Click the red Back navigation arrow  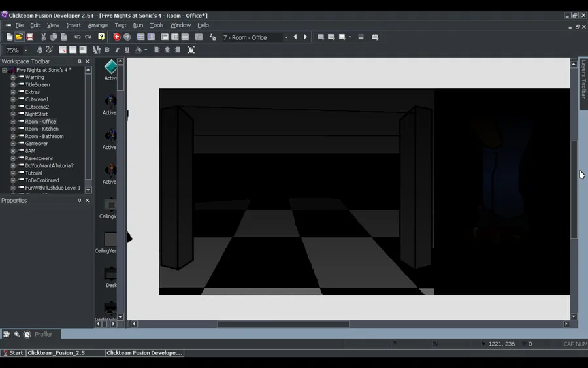pos(117,37)
